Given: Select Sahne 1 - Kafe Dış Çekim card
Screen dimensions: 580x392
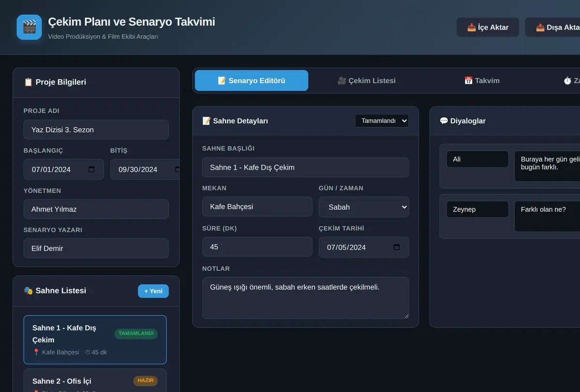Looking at the screenshot, I should coord(95,340).
